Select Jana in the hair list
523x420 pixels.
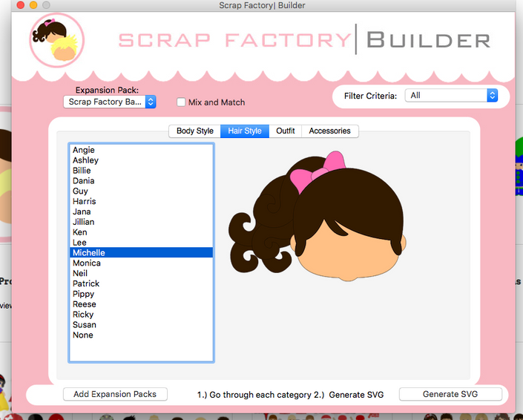(141, 211)
